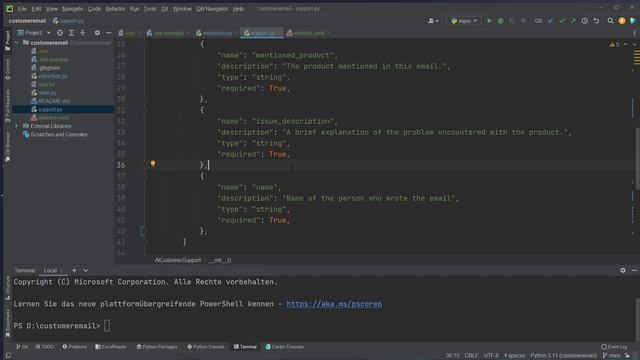The image size is (640, 360).
Task: Select .gitignore in the project tree
Action: [x=50, y=68]
